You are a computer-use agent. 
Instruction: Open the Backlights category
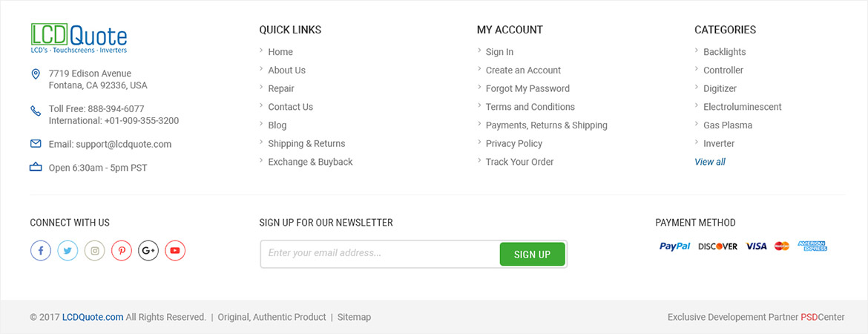coord(724,52)
